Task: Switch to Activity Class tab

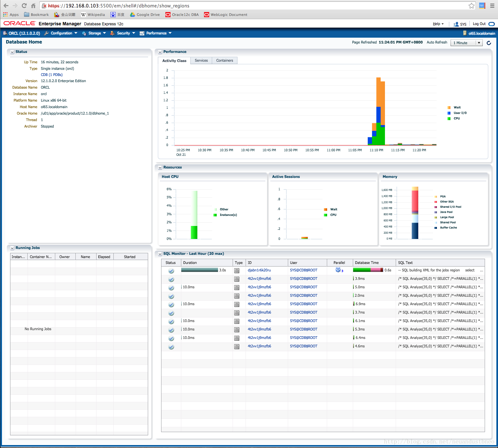Action: point(174,61)
